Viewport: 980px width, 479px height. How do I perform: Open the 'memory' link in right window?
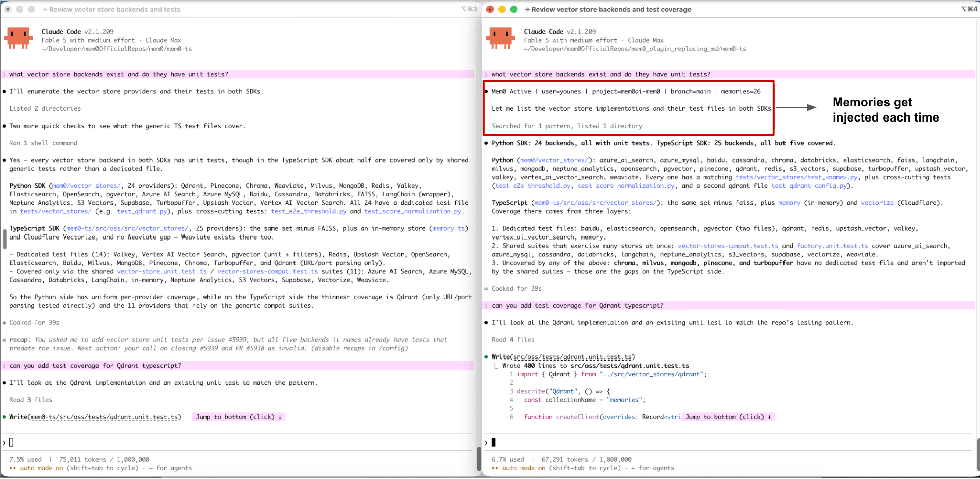[x=789, y=203]
